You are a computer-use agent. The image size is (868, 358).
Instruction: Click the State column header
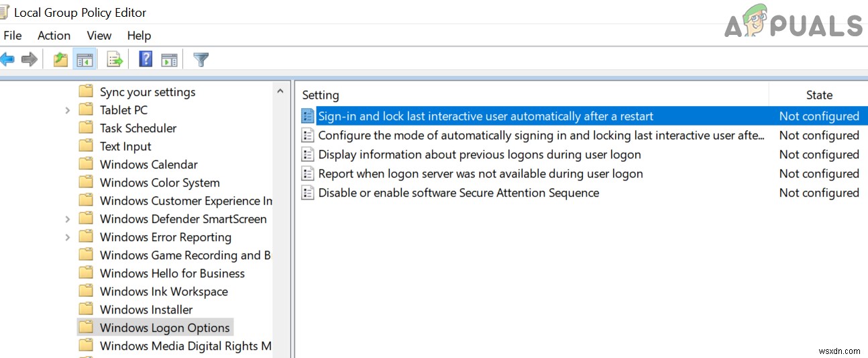pos(818,95)
